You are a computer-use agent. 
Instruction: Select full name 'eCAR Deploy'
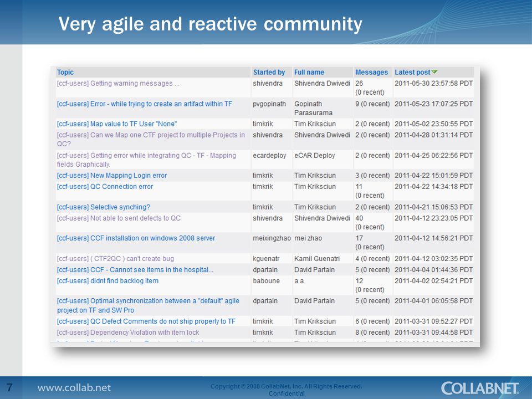coord(315,155)
